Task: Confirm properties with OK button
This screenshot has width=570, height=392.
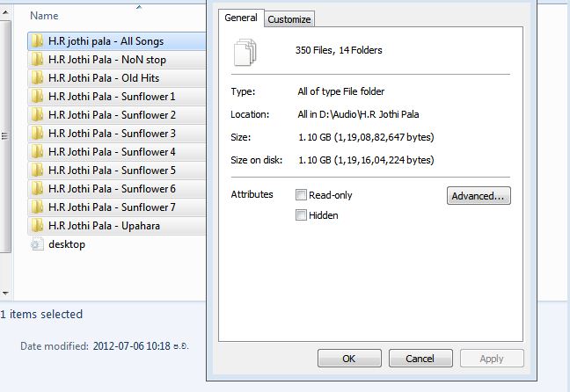Action: click(349, 359)
